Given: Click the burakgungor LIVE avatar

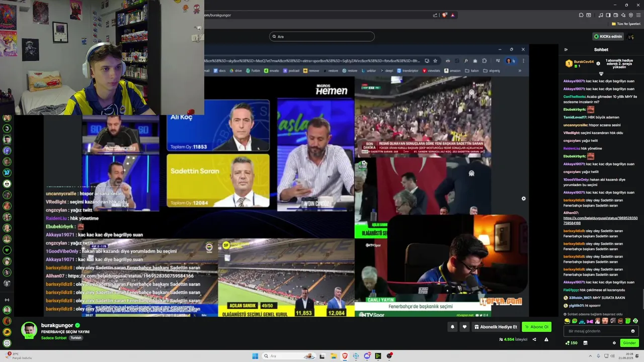Looking at the screenshot, I should 29,330.
